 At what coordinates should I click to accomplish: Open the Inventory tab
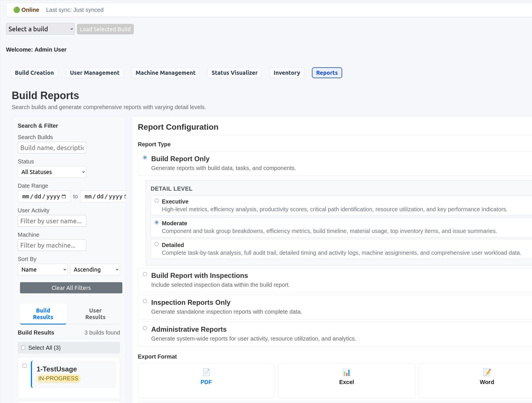click(x=287, y=73)
